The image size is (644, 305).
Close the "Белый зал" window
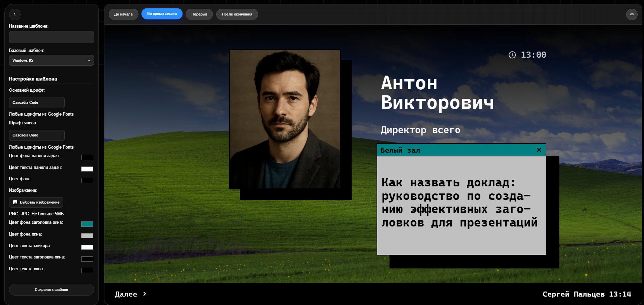539,150
